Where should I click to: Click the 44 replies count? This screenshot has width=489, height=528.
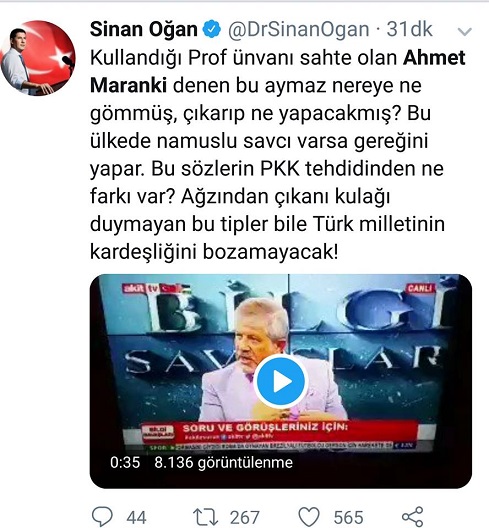click(136, 518)
